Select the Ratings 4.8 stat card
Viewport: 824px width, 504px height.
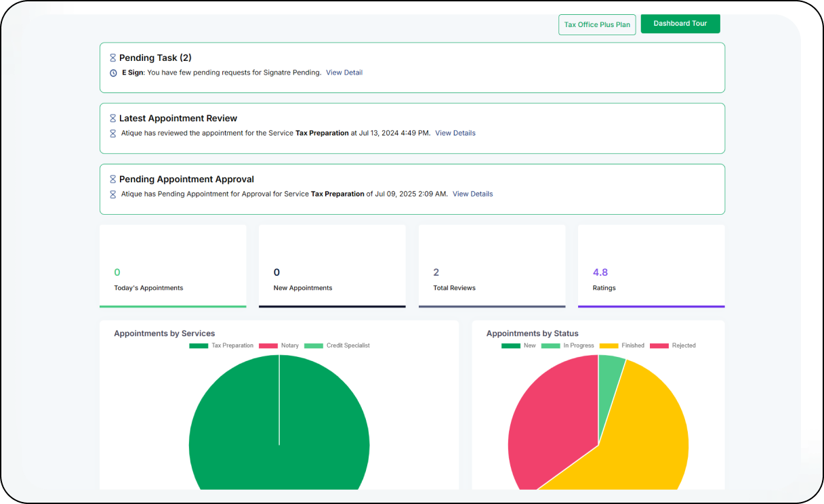coord(651,266)
